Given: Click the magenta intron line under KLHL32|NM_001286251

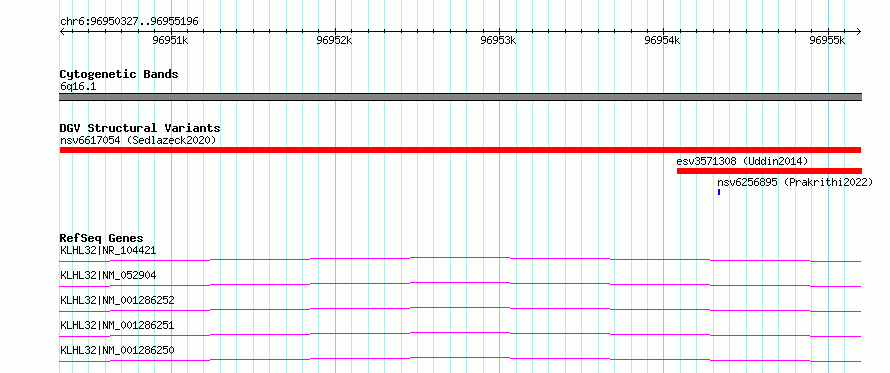Looking at the screenshot, I should (x=460, y=333).
